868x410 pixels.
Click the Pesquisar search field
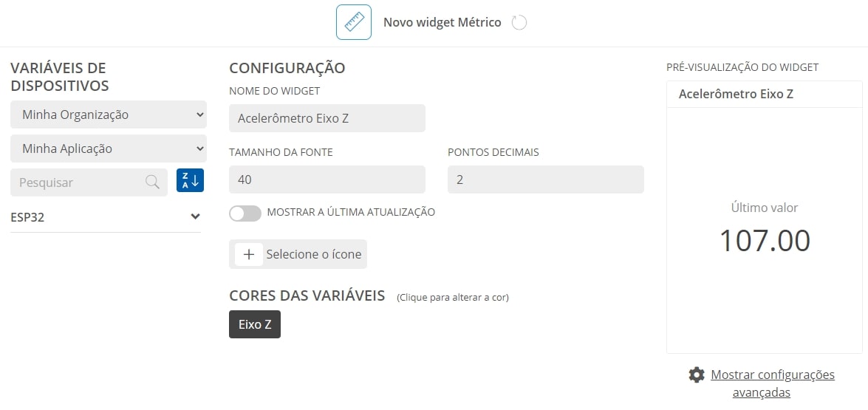[89, 182]
